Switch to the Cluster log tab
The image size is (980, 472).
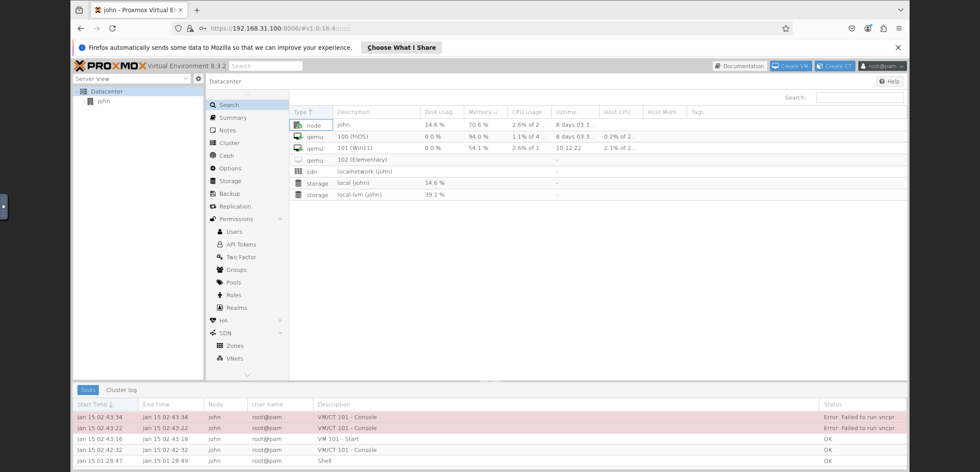(x=121, y=390)
